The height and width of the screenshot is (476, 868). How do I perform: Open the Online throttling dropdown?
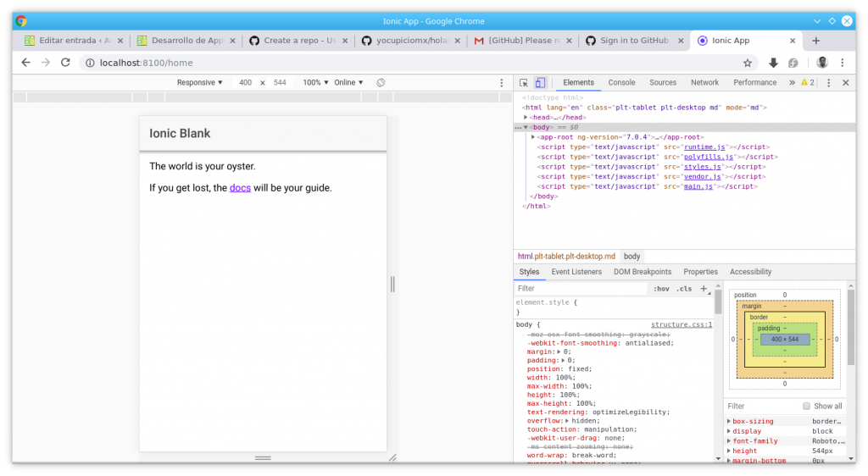[x=348, y=82]
